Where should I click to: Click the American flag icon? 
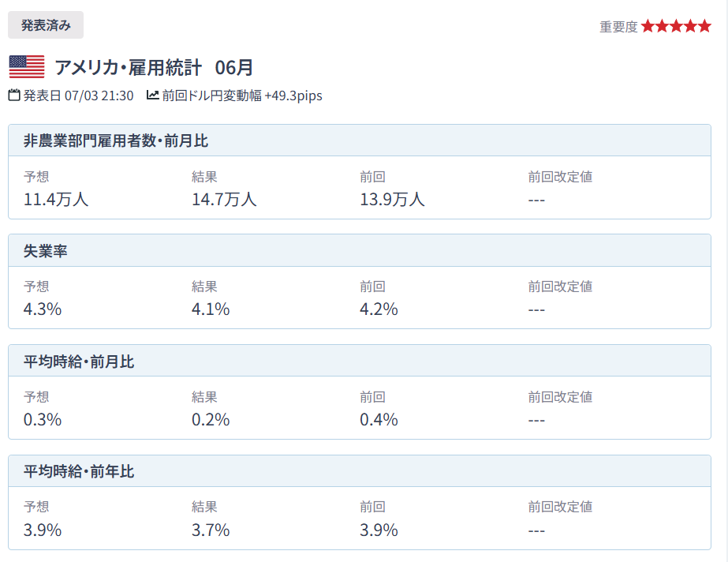click(x=27, y=67)
